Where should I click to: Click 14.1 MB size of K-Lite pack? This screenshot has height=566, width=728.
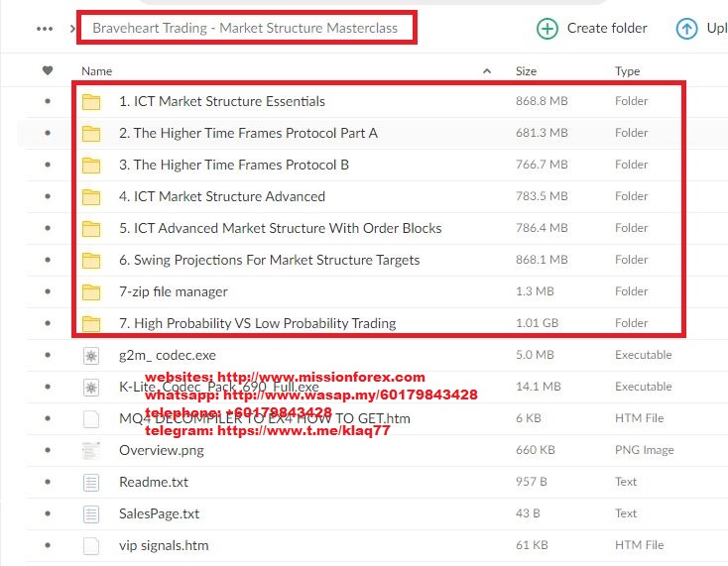[539, 387]
